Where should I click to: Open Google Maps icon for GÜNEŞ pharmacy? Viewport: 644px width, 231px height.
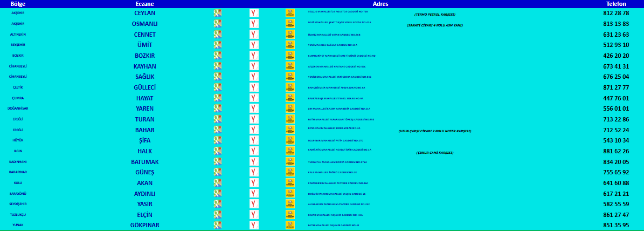pyautogui.click(x=218, y=172)
